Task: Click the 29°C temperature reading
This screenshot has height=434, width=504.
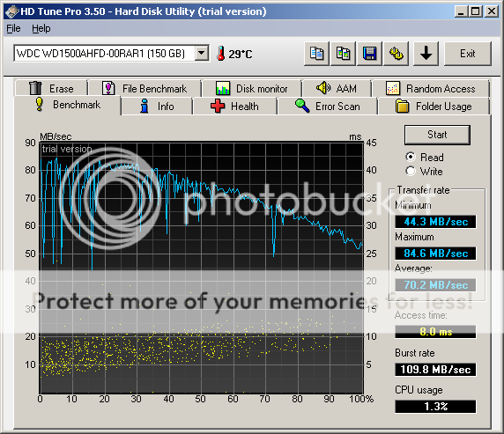Action: (241, 54)
